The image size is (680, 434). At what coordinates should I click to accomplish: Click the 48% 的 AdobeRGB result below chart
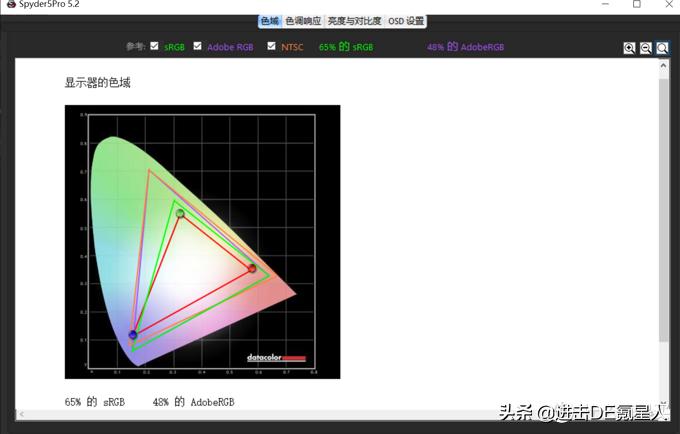coord(193,402)
